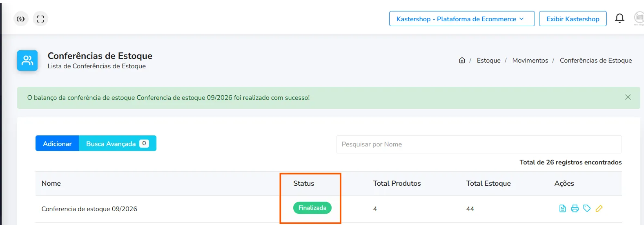Click the Nome column header
The width and height of the screenshot is (644, 225).
pos(51,183)
